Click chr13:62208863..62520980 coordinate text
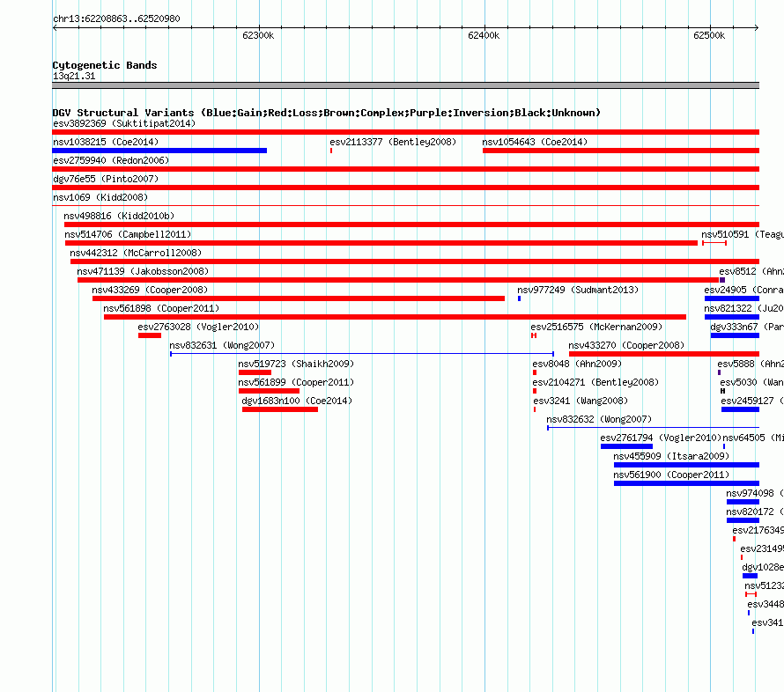 [116, 18]
